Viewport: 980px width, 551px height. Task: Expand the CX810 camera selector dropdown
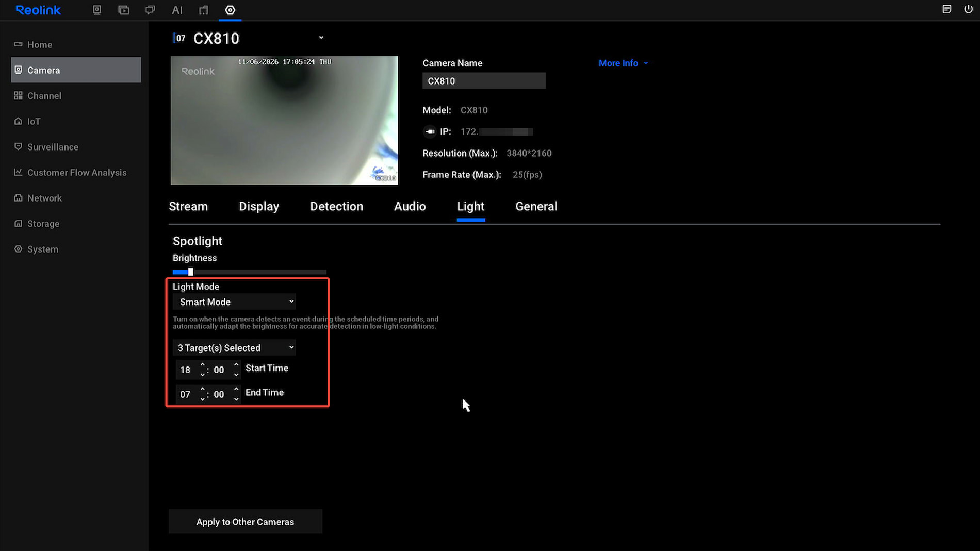(x=321, y=38)
